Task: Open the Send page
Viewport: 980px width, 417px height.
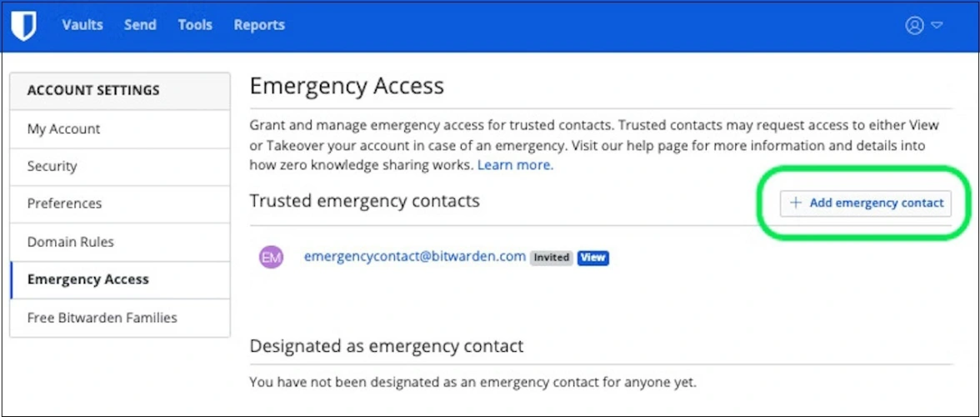Action: [x=140, y=25]
